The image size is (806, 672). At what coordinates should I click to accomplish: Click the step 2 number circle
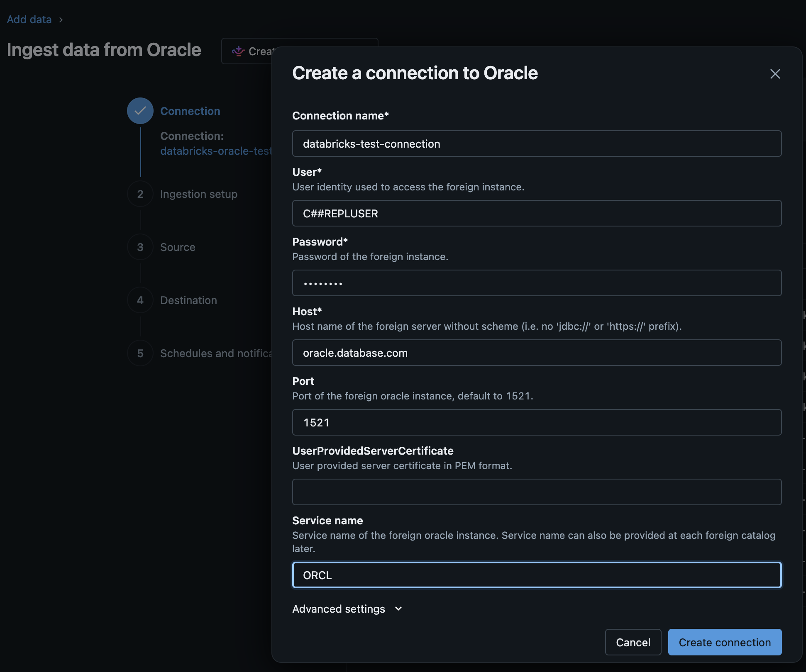[140, 194]
